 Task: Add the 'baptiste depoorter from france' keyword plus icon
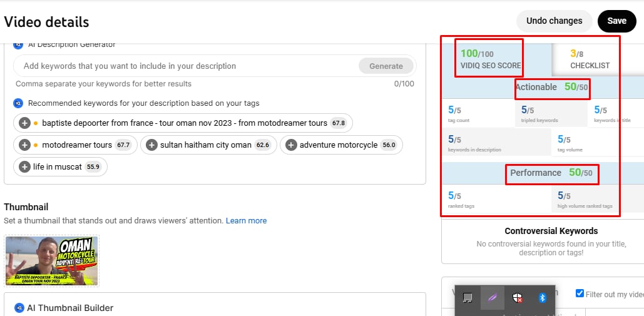(x=25, y=123)
